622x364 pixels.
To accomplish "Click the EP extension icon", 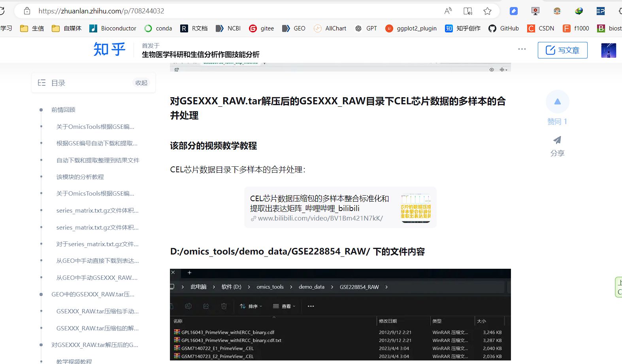I will [x=601, y=11].
